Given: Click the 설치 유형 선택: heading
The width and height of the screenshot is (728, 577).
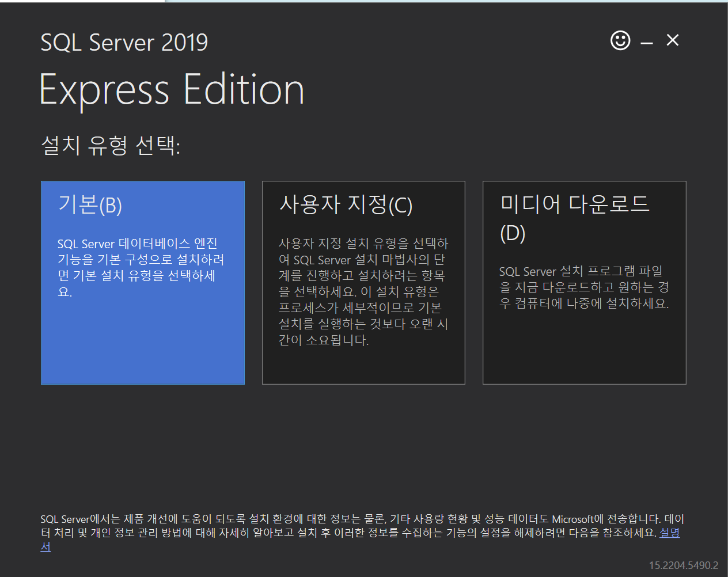Looking at the screenshot, I should (111, 145).
